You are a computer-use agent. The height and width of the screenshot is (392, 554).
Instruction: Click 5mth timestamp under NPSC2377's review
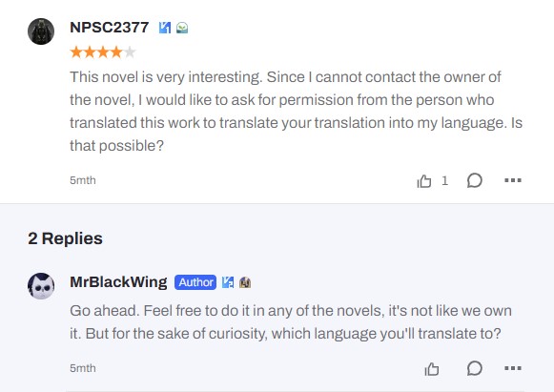tap(83, 180)
